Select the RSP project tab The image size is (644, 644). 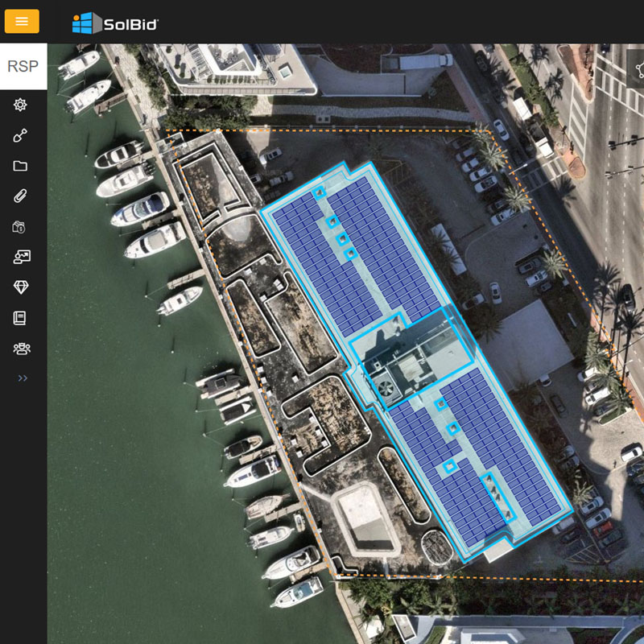point(23,66)
